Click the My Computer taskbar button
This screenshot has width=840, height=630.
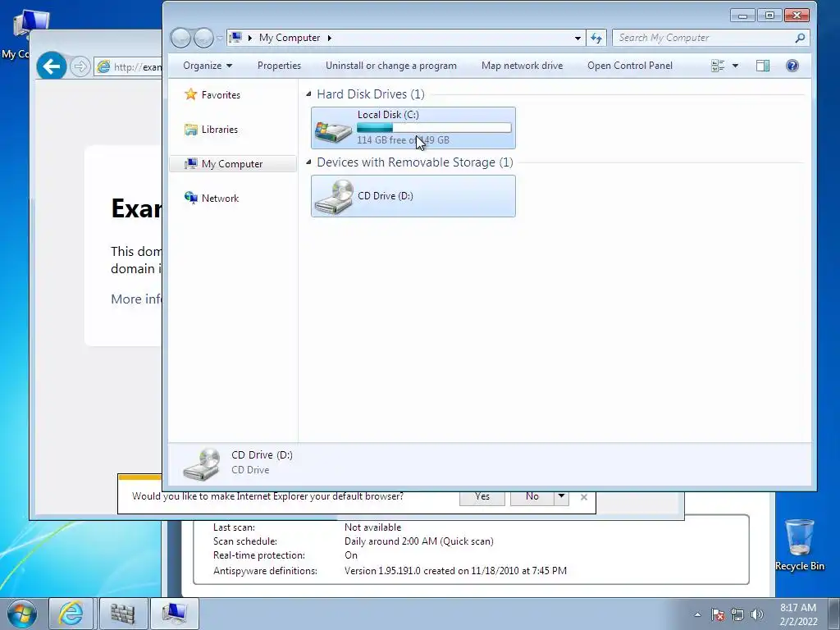(x=175, y=614)
